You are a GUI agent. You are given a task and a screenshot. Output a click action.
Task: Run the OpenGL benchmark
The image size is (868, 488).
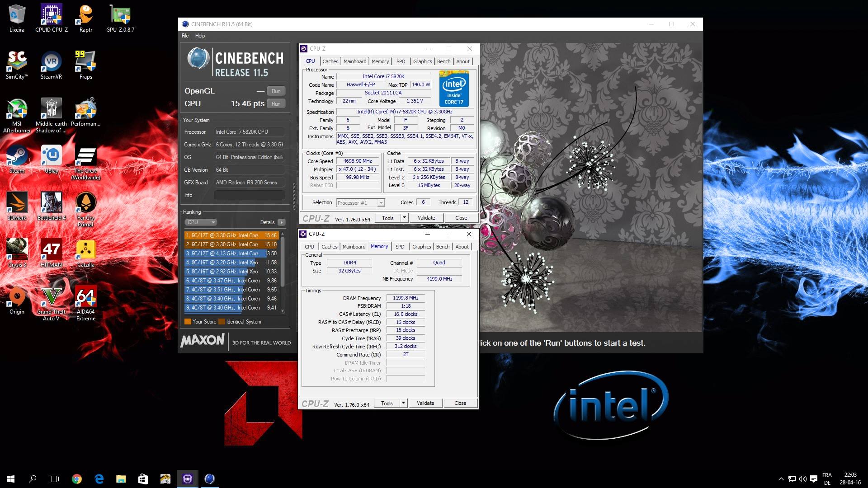[276, 91]
